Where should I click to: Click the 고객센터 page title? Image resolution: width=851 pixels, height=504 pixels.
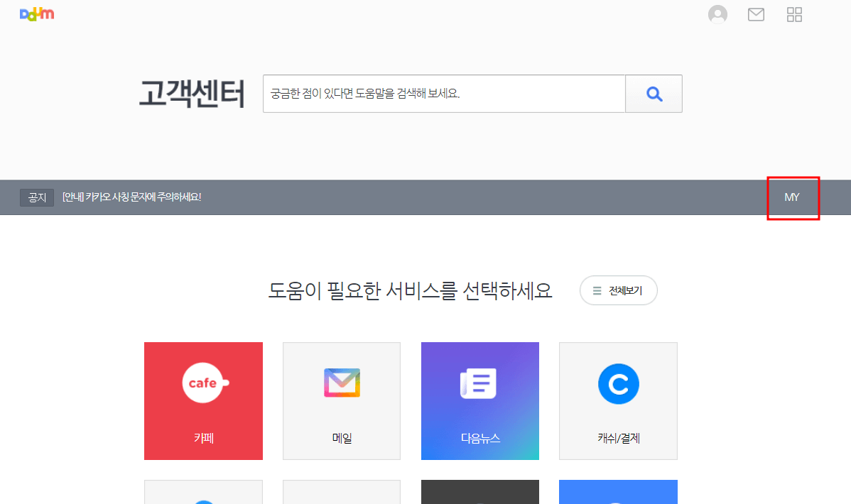(190, 93)
